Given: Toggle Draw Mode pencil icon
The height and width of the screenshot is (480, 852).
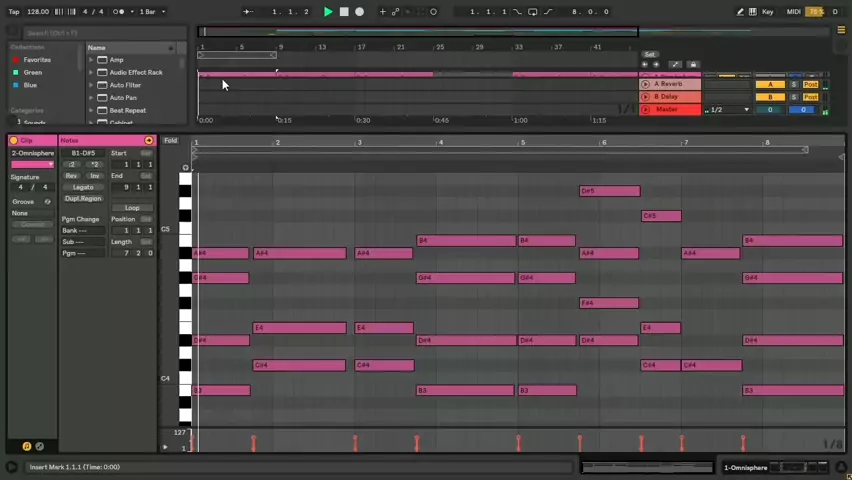Looking at the screenshot, I should point(740,11).
